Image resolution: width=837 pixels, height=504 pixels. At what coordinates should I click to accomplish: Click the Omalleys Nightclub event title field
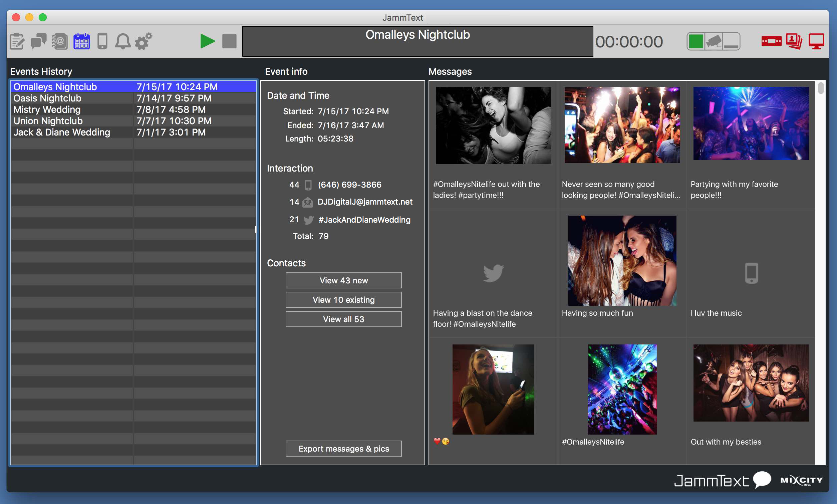417,41
